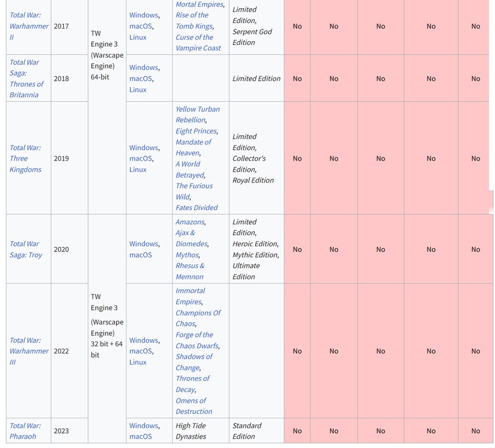495x448 pixels.
Task: Visit Linux link in the Warhammer III row
Action: coord(137,362)
